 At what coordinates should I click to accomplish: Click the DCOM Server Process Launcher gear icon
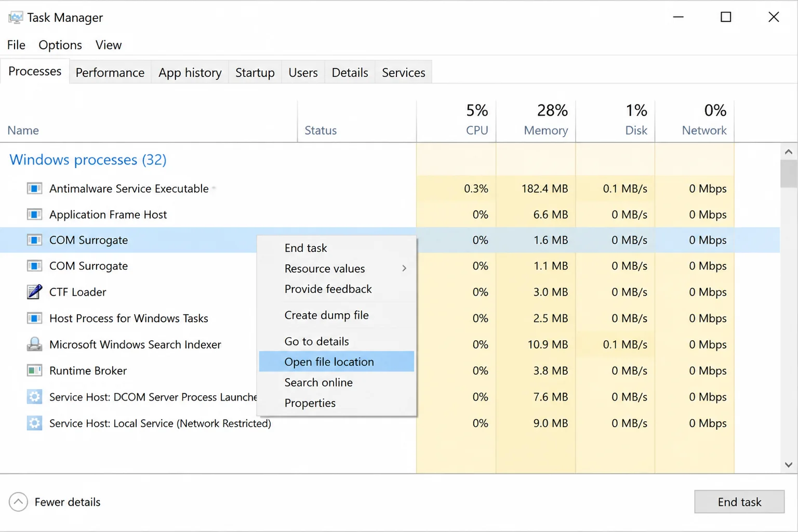pyautogui.click(x=34, y=397)
